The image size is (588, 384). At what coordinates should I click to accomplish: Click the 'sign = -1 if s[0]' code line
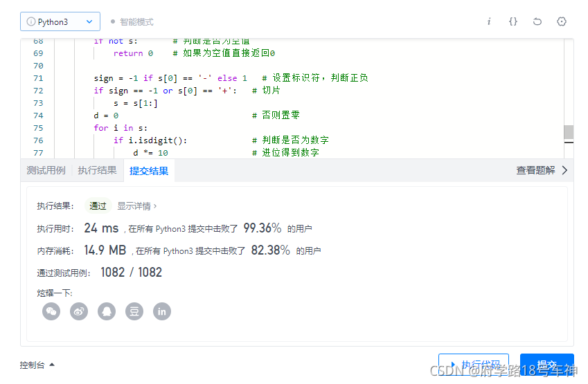pos(170,78)
